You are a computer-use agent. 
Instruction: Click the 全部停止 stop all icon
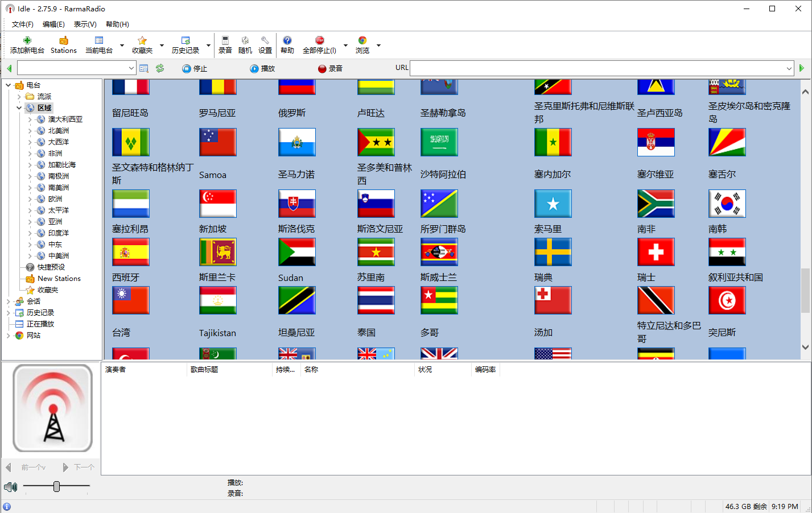(x=319, y=41)
